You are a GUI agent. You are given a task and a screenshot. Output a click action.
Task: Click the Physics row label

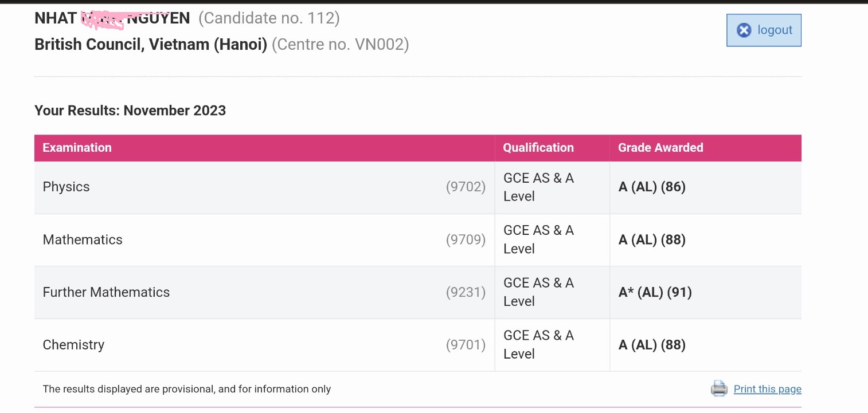(x=66, y=187)
